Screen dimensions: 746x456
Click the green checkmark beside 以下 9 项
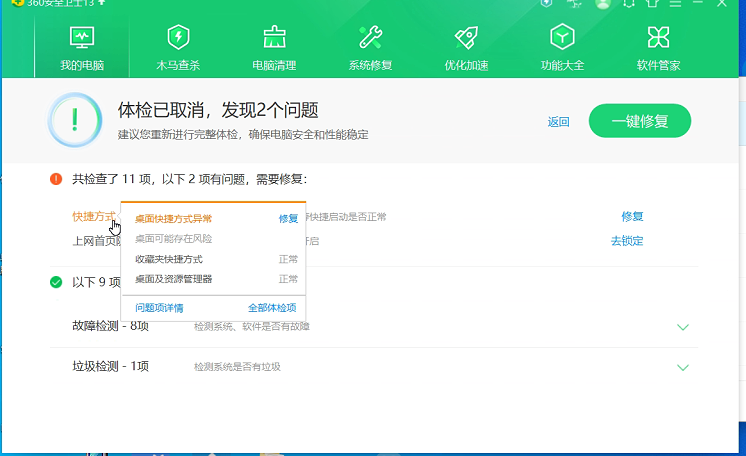click(56, 282)
